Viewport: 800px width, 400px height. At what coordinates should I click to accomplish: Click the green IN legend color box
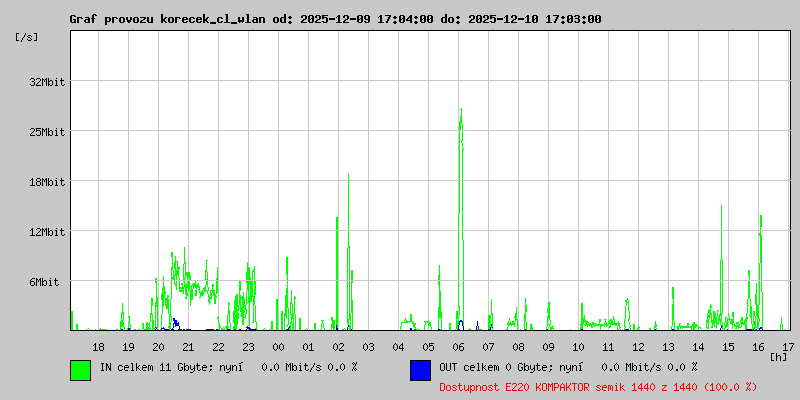point(80,370)
